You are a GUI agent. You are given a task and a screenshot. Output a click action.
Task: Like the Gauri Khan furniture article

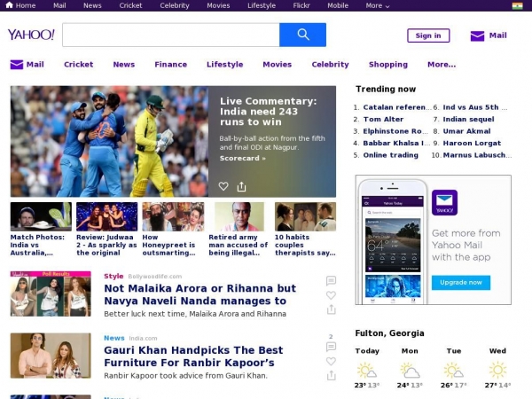(x=331, y=361)
